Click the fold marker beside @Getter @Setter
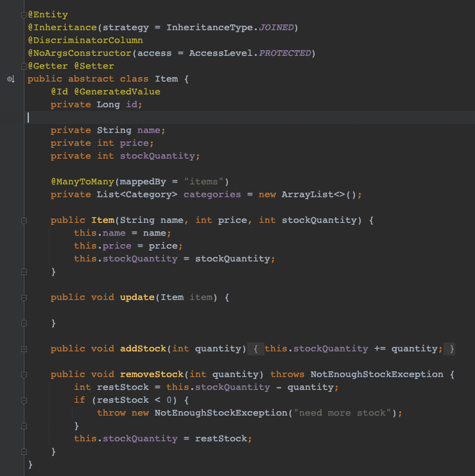Screen dimensions: 475x476 24,66
